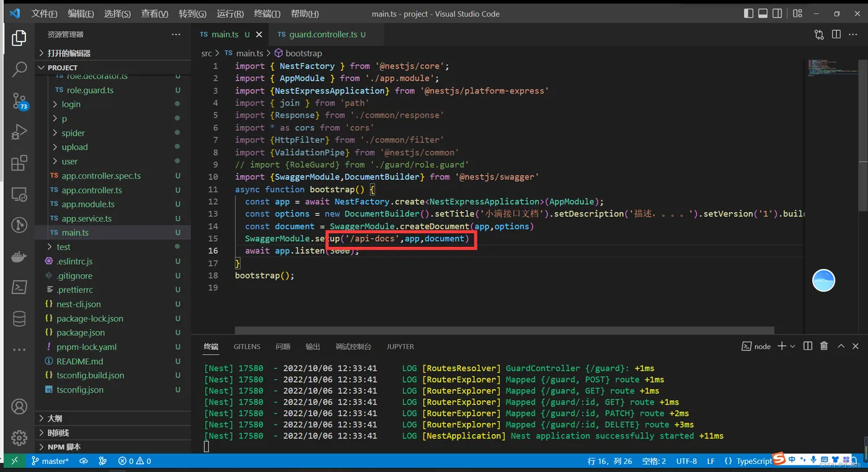Open the 编辑(E) menu
Image resolution: width=868 pixels, height=472 pixels.
(81, 14)
